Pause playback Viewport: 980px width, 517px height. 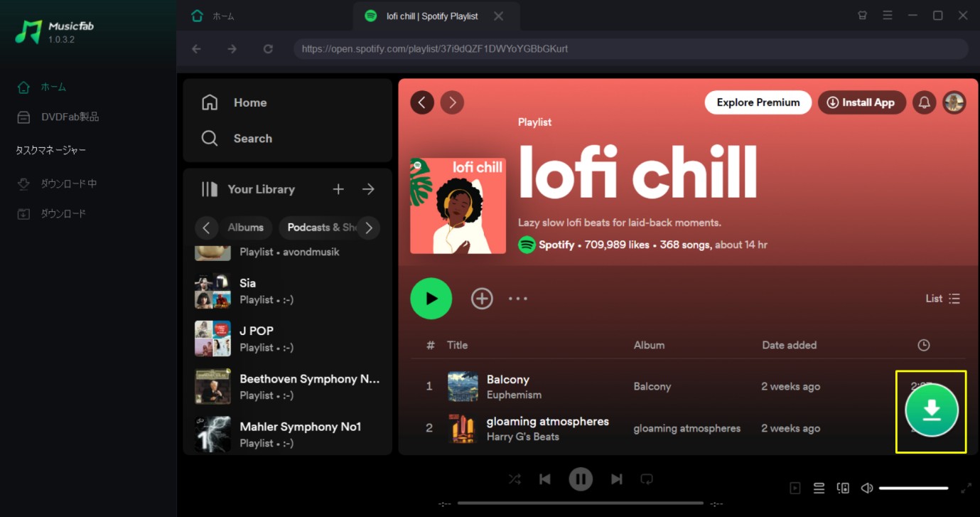[x=581, y=479]
